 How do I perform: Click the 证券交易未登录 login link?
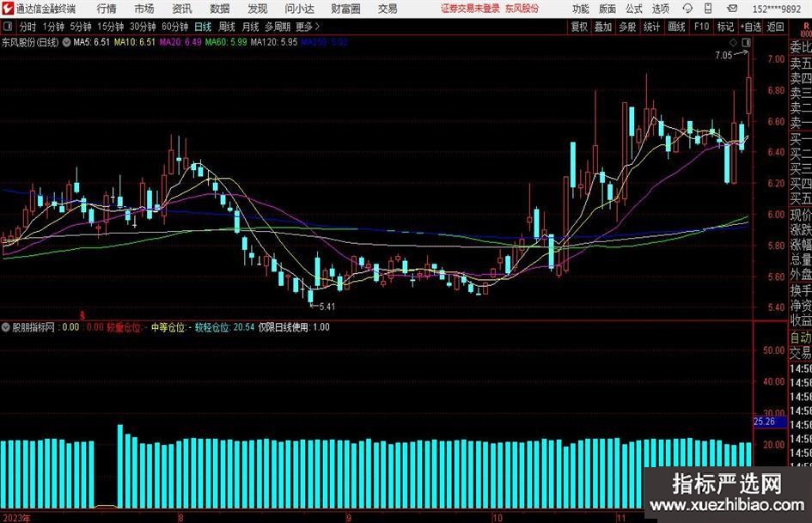click(470, 9)
